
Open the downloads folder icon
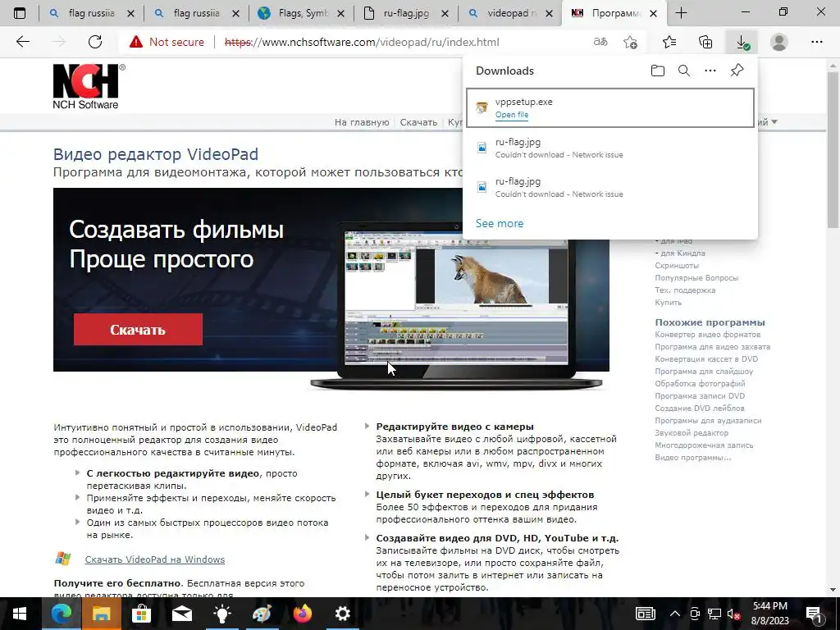pos(657,71)
